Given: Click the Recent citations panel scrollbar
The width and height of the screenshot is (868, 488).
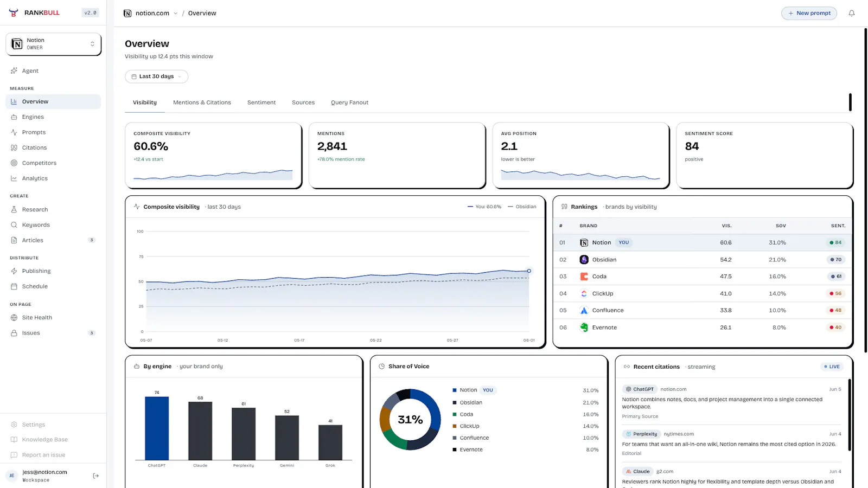Looking at the screenshot, I should point(850,415).
